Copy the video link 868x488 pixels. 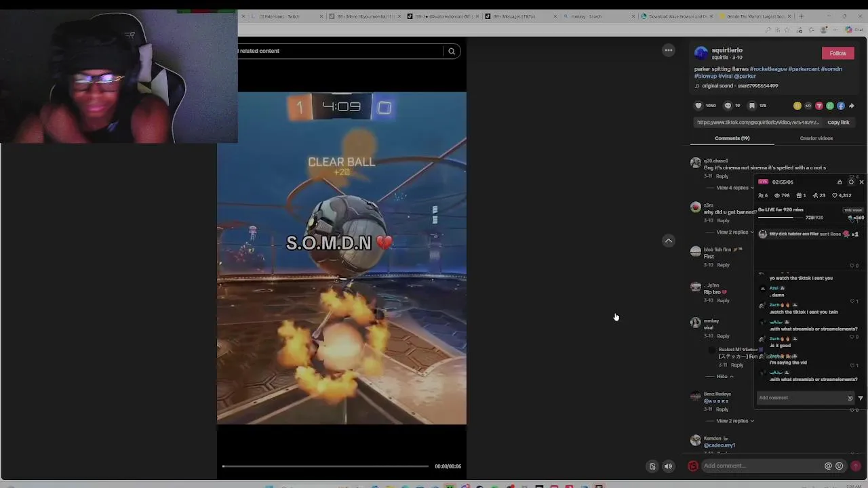(x=838, y=123)
